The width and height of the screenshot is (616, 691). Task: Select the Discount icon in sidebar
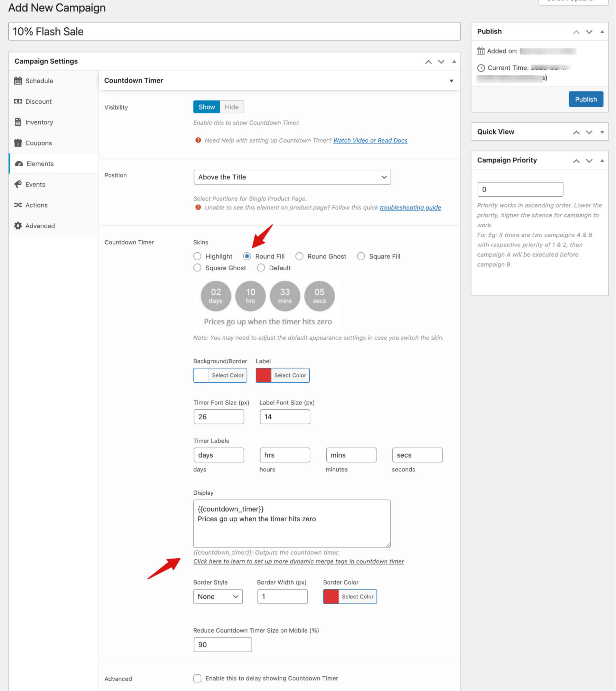point(18,101)
